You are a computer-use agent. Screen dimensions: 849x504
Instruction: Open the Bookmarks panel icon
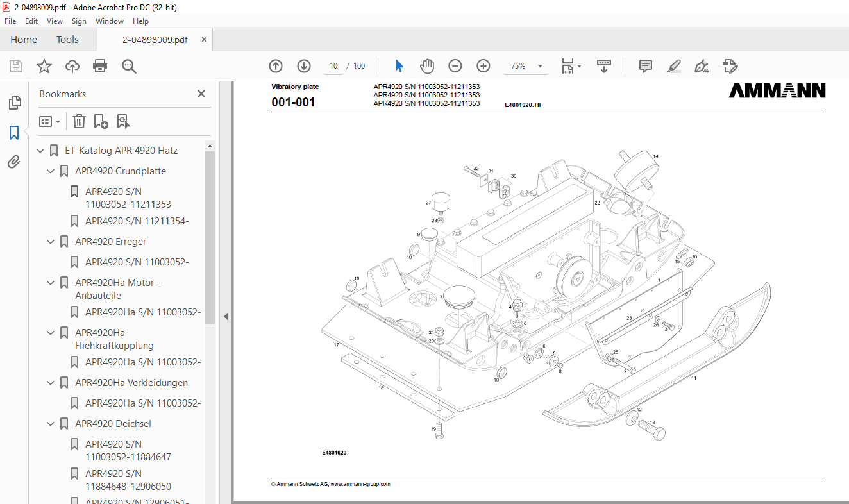(14, 133)
